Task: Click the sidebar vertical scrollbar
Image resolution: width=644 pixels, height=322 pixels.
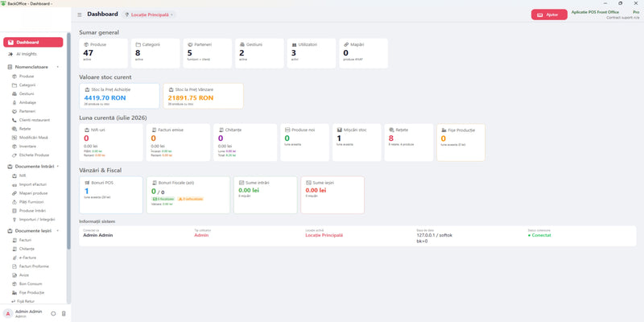Action: pos(68,141)
